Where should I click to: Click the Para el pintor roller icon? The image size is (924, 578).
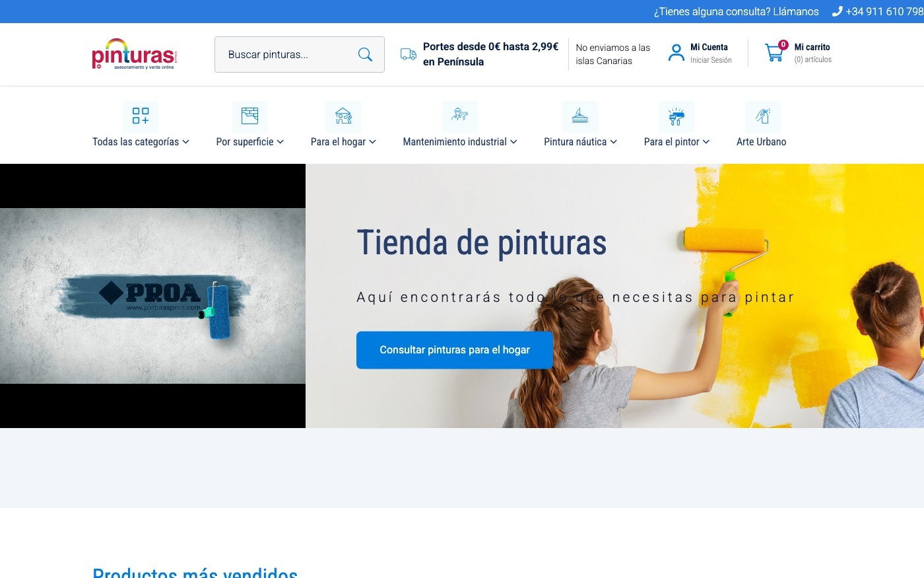coord(676,116)
